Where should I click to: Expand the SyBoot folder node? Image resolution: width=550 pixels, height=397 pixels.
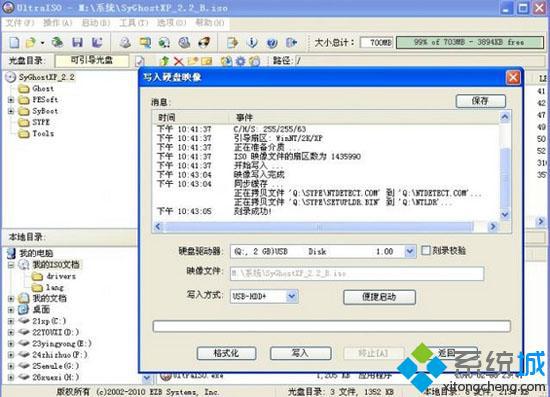click(x=11, y=111)
